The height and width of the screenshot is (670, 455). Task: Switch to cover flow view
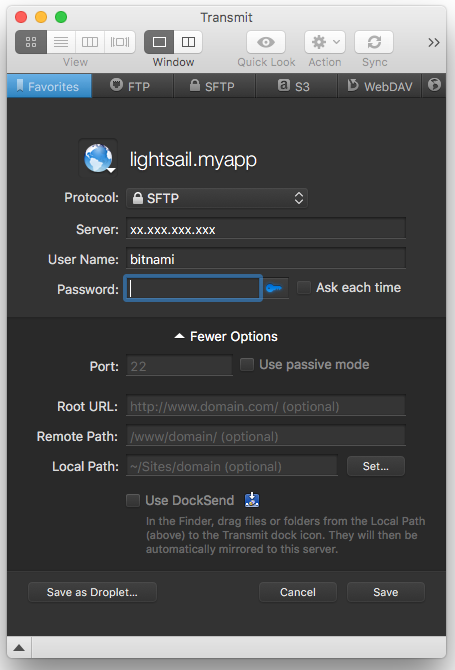[x=120, y=42]
